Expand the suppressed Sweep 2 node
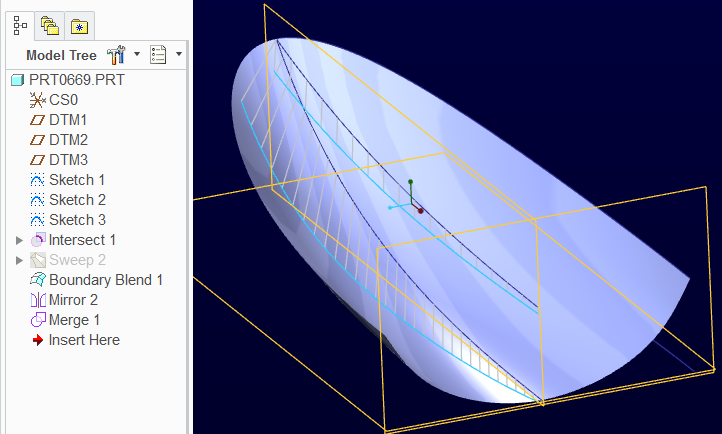 click(x=19, y=260)
